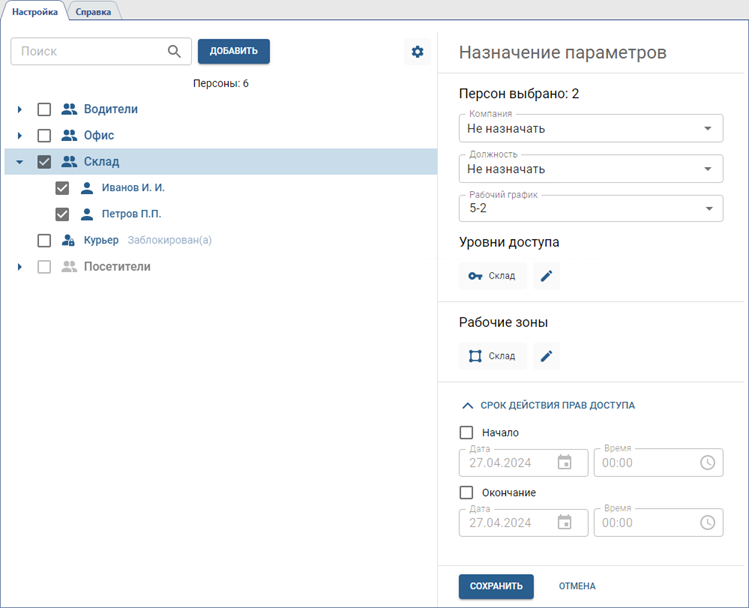This screenshot has height=608, width=749.
Task: Open calendar for start date
Action: [x=564, y=463]
